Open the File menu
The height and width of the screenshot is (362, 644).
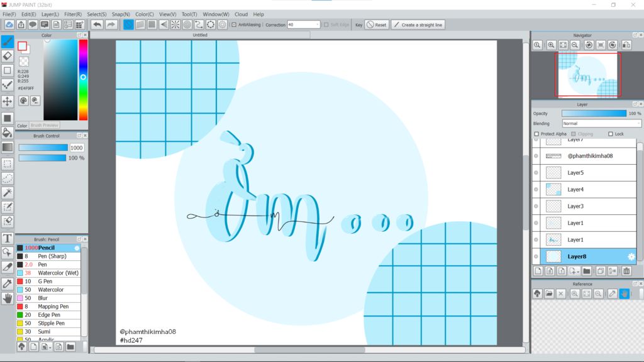coord(9,14)
